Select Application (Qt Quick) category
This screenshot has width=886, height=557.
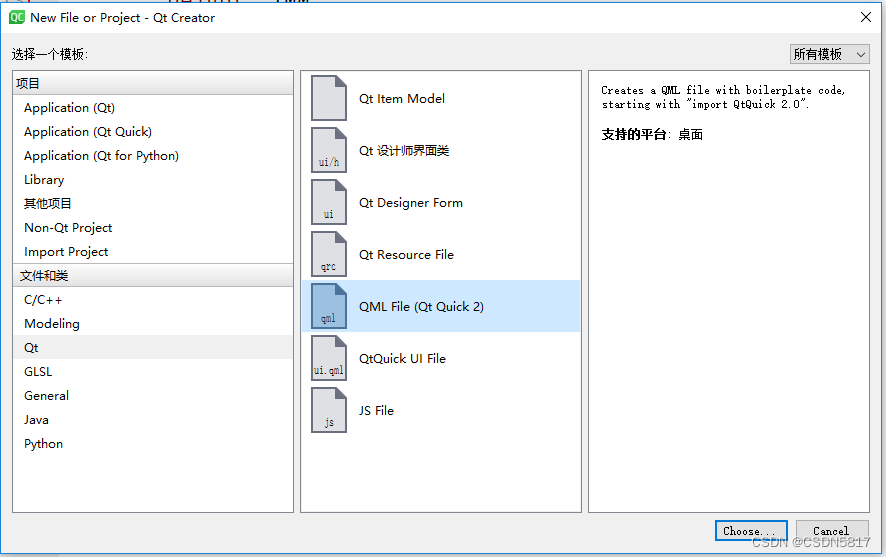tap(153, 132)
